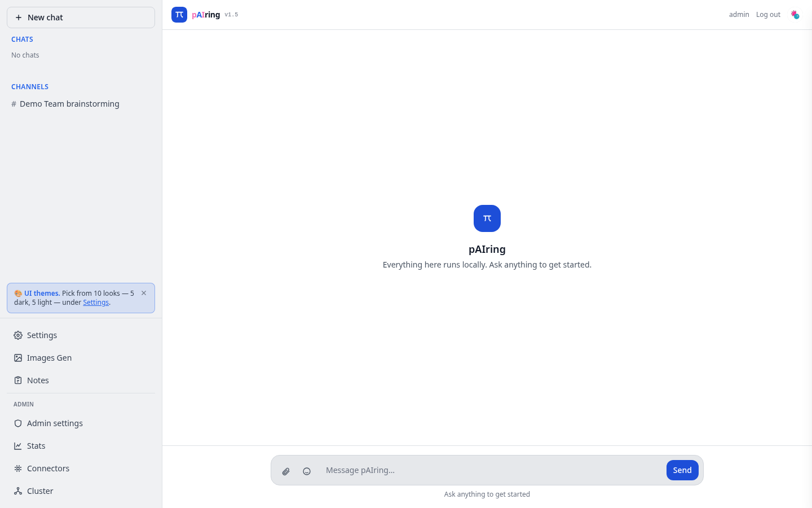Viewport: 812px width, 508px height.
Task: Click the Connectors icon
Action: tap(18, 468)
